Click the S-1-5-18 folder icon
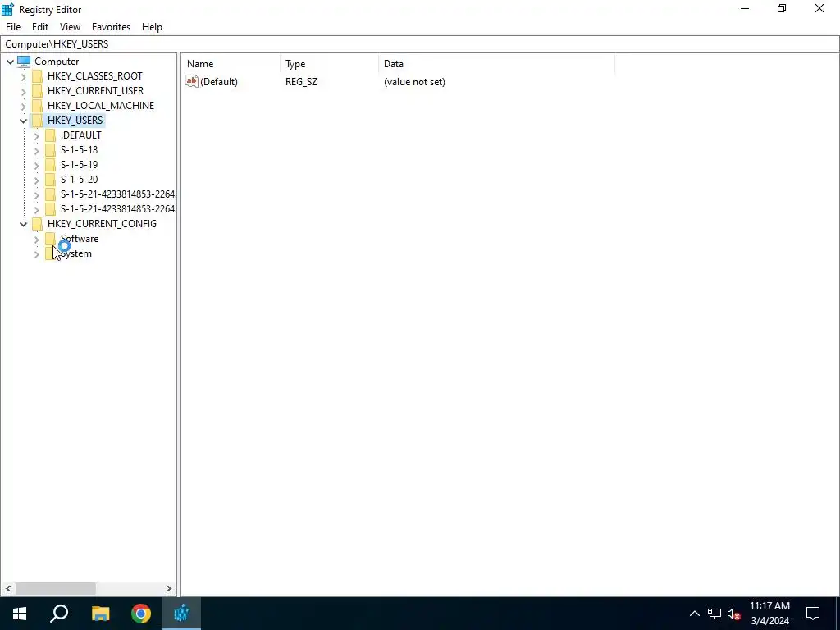The height and width of the screenshot is (630, 840). tap(50, 150)
